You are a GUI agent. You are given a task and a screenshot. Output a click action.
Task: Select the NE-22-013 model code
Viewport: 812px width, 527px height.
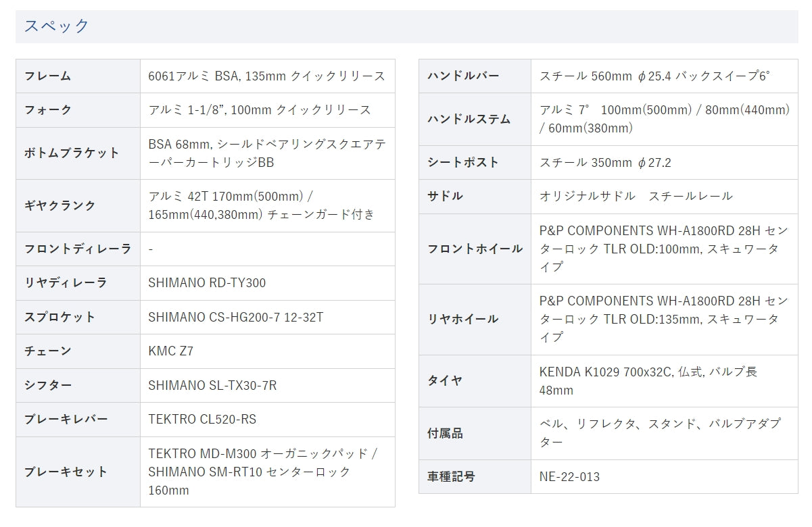click(569, 477)
